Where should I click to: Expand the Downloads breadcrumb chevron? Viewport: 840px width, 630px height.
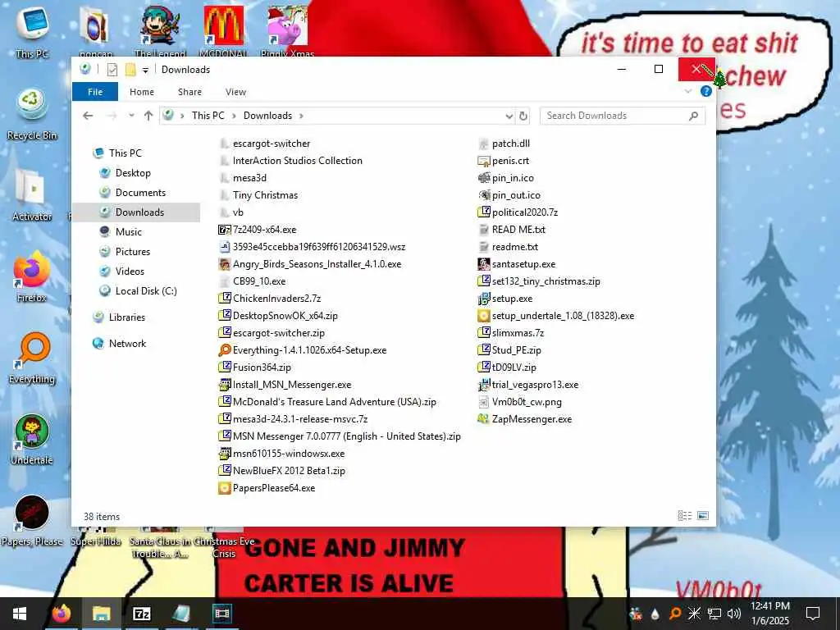tap(301, 116)
